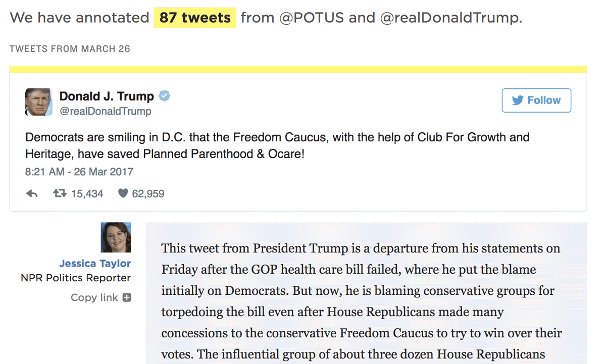The height and width of the screenshot is (364, 606).
Task: Click the 15,434 retweet count
Action: (x=87, y=194)
